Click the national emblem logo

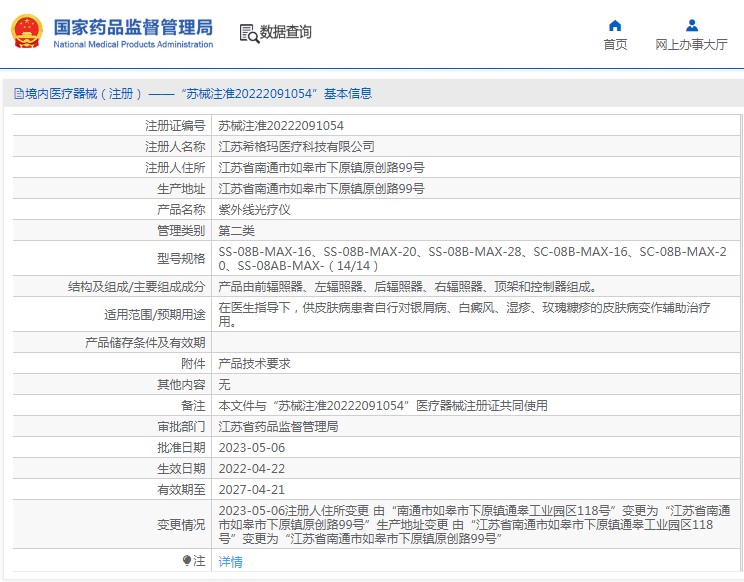click(27, 31)
